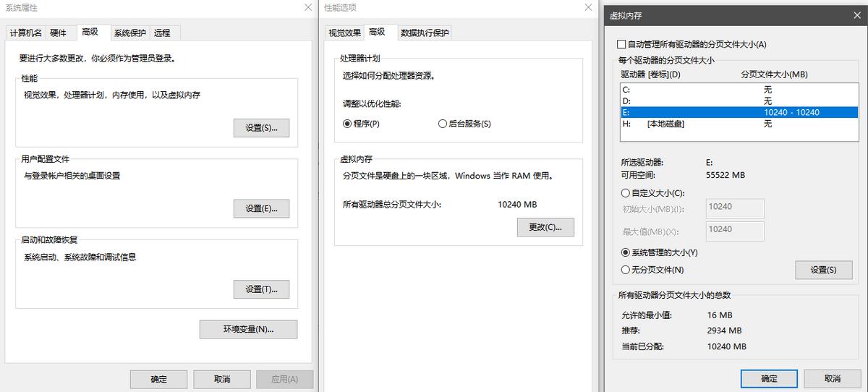Click the 初始大小(MB) input field
This screenshot has width=868, height=392.
tap(735, 208)
